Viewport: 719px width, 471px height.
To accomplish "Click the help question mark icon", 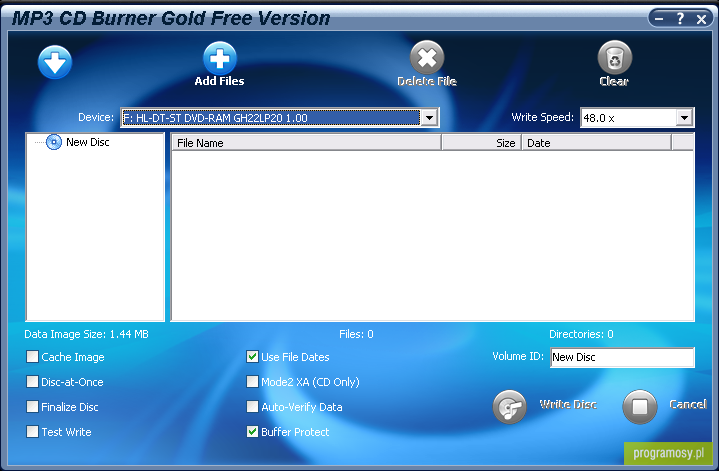I will point(680,19).
